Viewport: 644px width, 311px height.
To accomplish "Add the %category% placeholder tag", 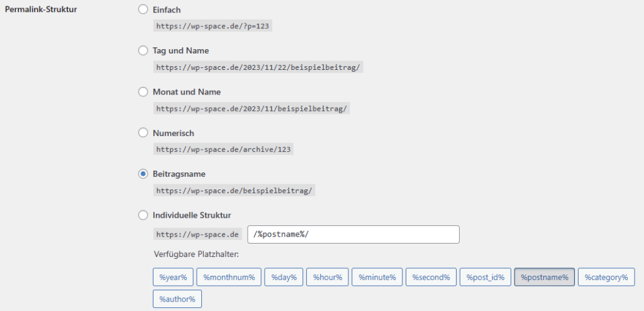I will click(606, 277).
